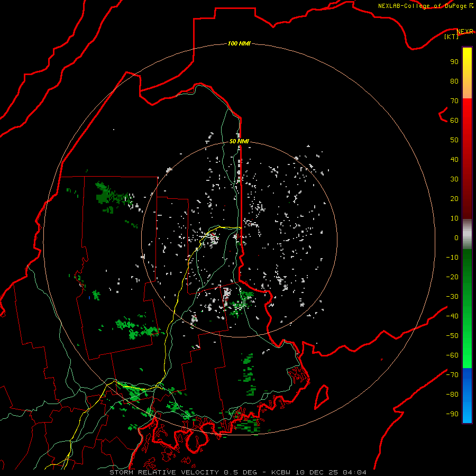476x476 pixels.
Task: Click the -20 value on the velocity scale
Action: (x=452, y=277)
